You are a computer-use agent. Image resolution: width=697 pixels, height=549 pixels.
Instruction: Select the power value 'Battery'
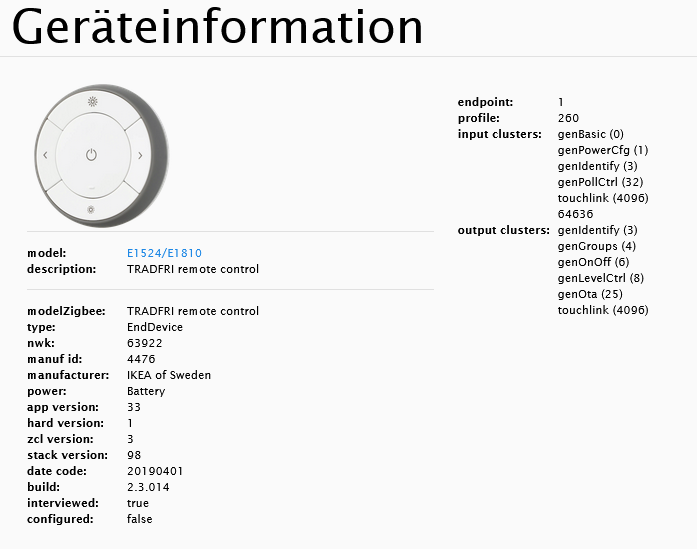(146, 391)
